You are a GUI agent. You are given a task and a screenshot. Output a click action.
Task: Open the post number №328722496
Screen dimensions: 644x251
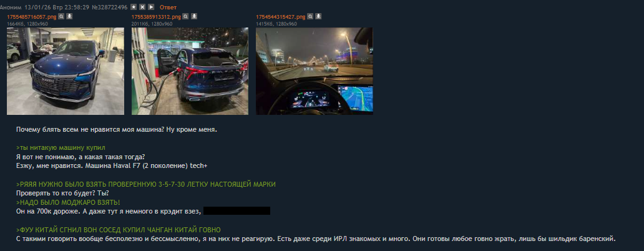coord(110,7)
